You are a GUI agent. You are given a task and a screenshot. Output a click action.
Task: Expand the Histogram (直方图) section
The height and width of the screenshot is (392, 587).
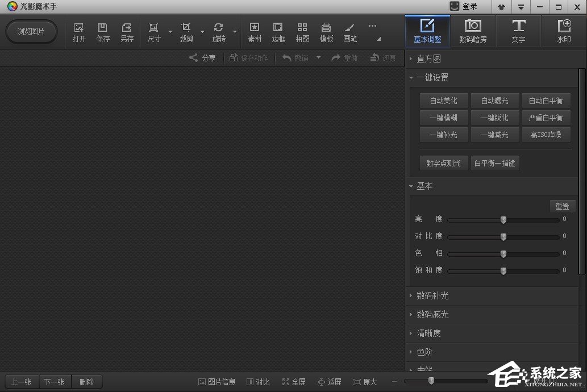point(428,59)
